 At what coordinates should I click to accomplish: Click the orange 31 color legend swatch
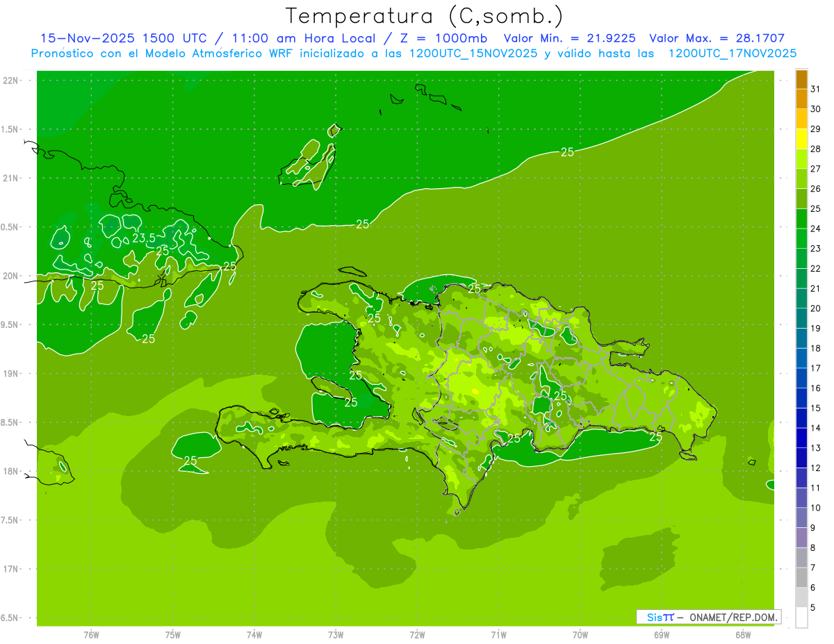[801, 80]
